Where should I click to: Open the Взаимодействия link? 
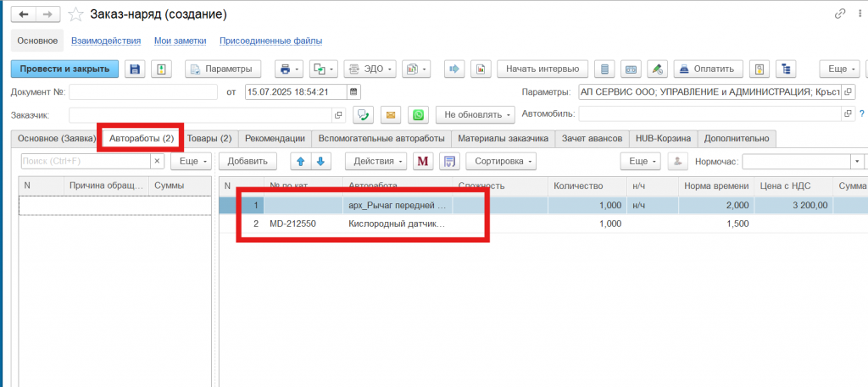coord(106,41)
